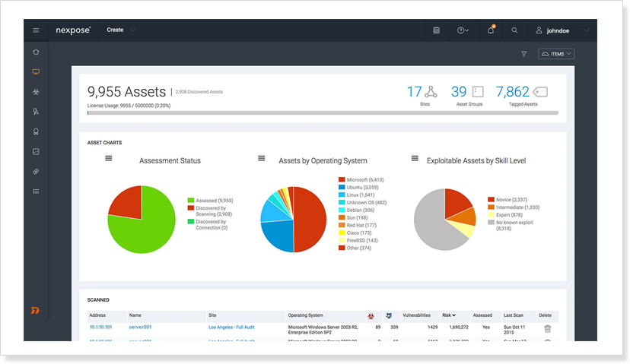The width and height of the screenshot is (630, 364).
Task: Open the help question mark menu
Action: [463, 30]
